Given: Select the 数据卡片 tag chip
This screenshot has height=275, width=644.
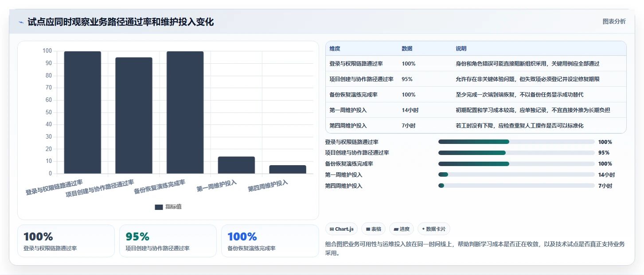Looking at the screenshot, I should pos(434,229).
